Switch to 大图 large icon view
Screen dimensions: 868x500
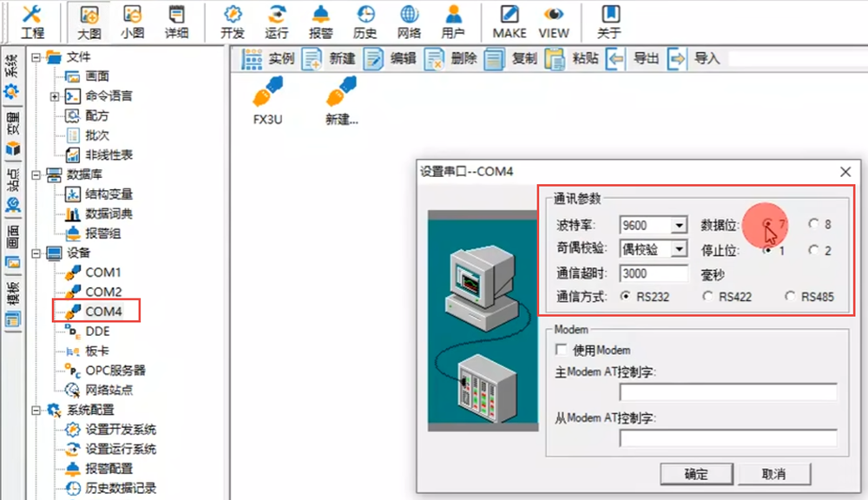[89, 23]
